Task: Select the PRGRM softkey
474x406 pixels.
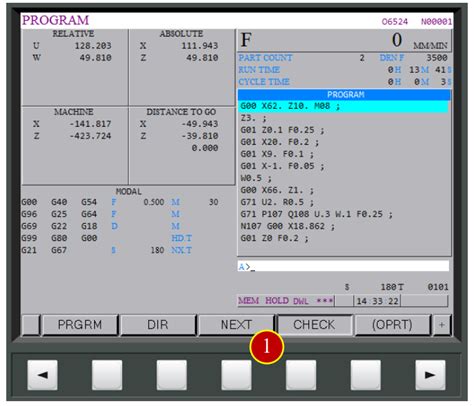Action: click(x=80, y=325)
